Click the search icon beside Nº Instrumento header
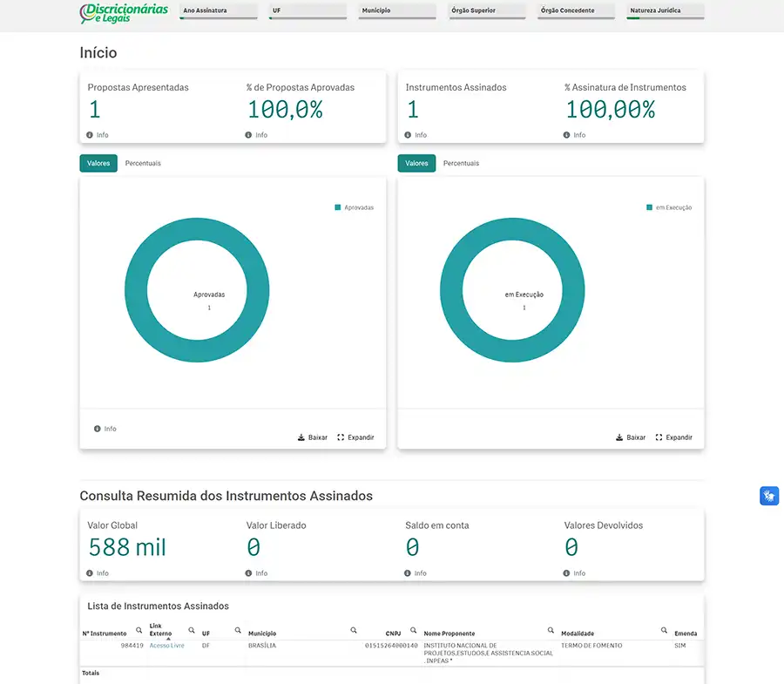This screenshot has width=784, height=684. [139, 630]
